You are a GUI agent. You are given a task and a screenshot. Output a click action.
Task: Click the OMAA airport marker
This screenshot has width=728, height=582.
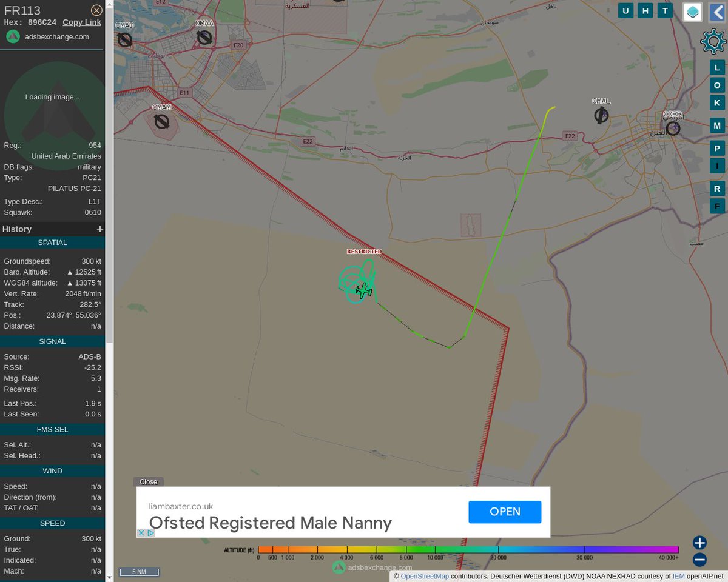[x=204, y=38]
